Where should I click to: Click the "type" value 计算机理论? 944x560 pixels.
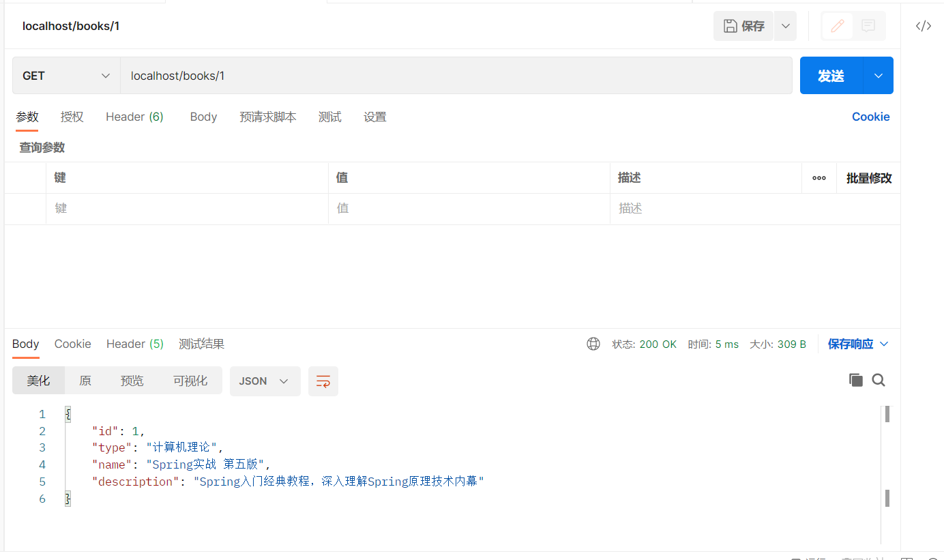click(x=181, y=448)
